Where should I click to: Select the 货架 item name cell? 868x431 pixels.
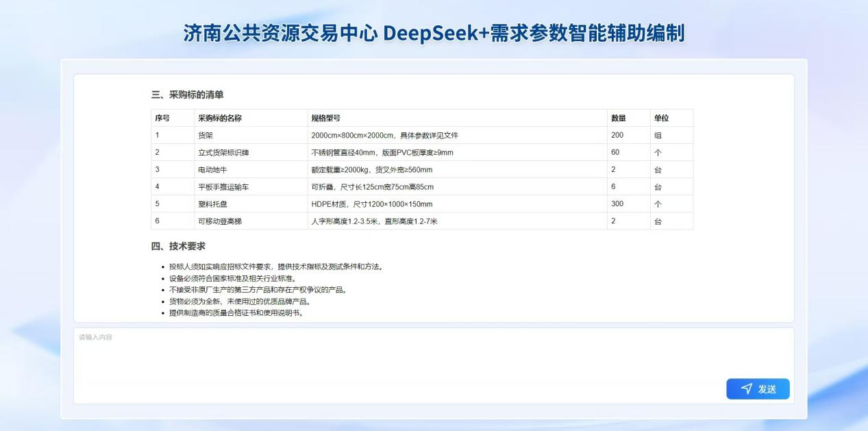(x=206, y=135)
